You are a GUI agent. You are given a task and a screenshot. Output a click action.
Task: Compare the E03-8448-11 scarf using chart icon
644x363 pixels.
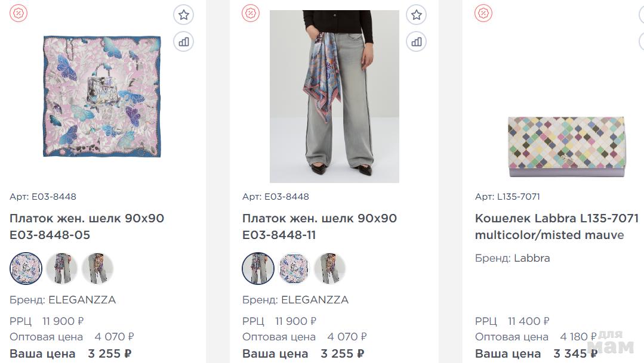417,42
